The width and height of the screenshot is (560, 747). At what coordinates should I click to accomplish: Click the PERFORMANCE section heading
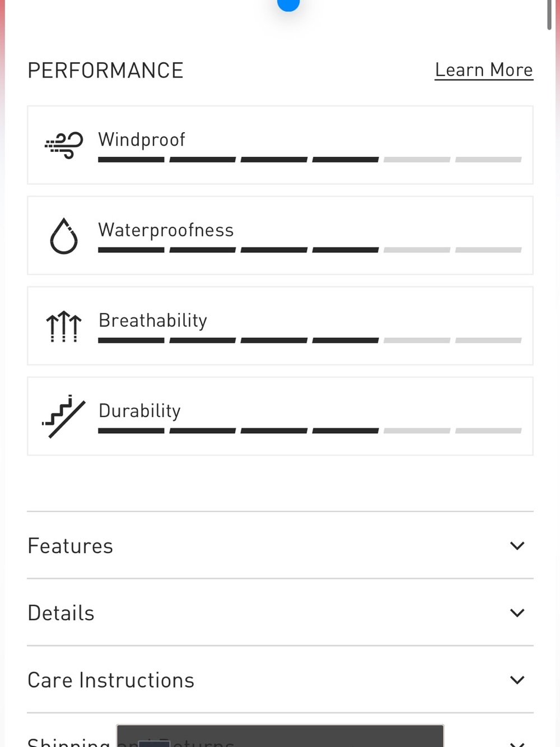pyautogui.click(x=105, y=71)
